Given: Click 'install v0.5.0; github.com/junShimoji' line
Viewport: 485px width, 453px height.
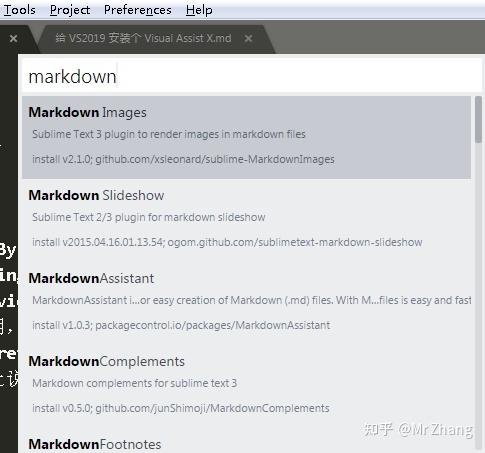Looking at the screenshot, I should [x=181, y=408].
